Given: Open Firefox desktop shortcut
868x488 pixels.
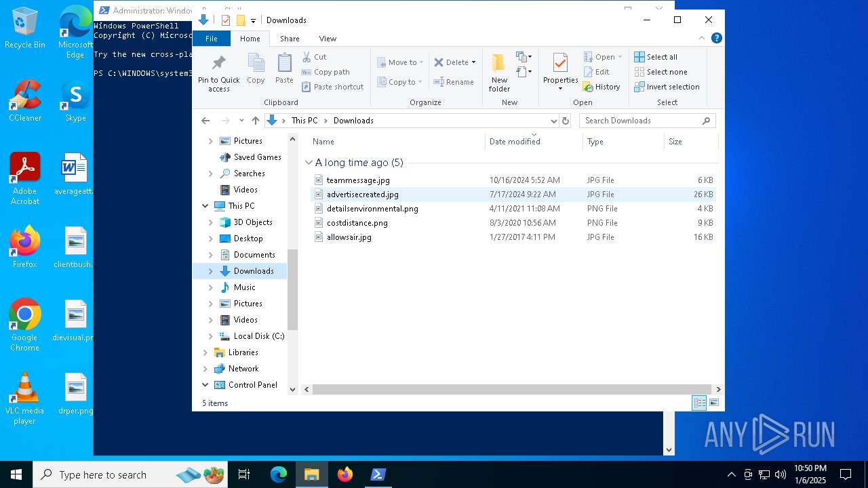Looking at the screenshot, I should coord(25,247).
